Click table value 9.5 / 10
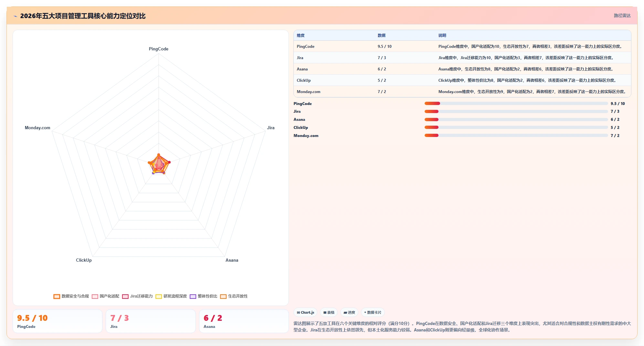 coord(385,47)
